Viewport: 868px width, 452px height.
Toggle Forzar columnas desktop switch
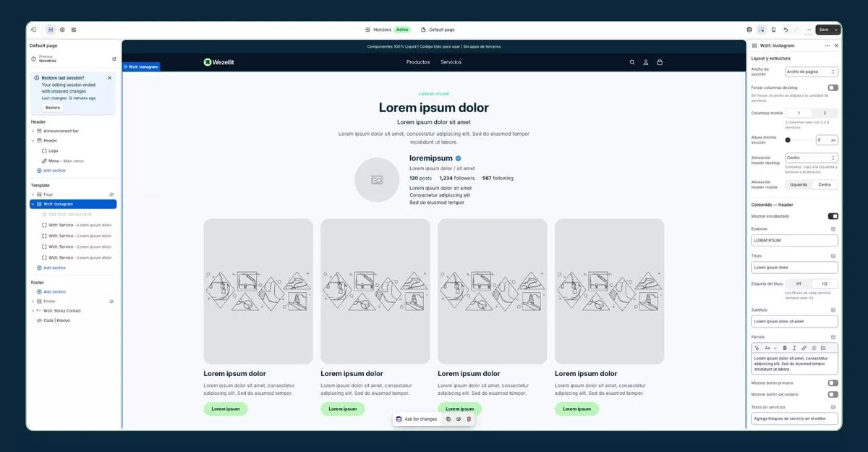833,88
